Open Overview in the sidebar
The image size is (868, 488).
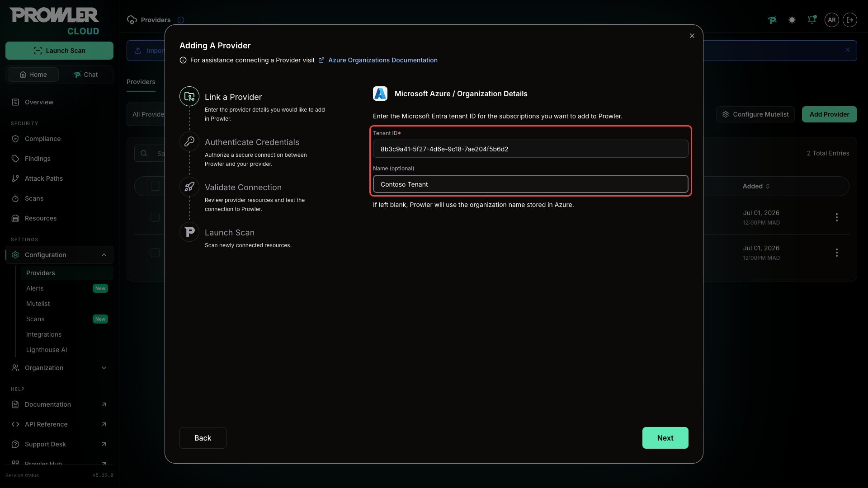(59, 102)
